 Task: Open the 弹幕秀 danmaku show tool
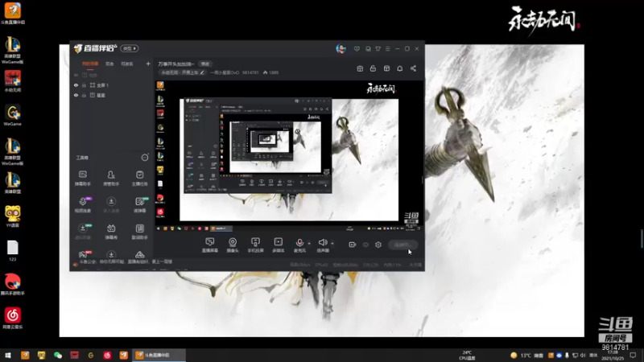pyautogui.click(x=111, y=232)
